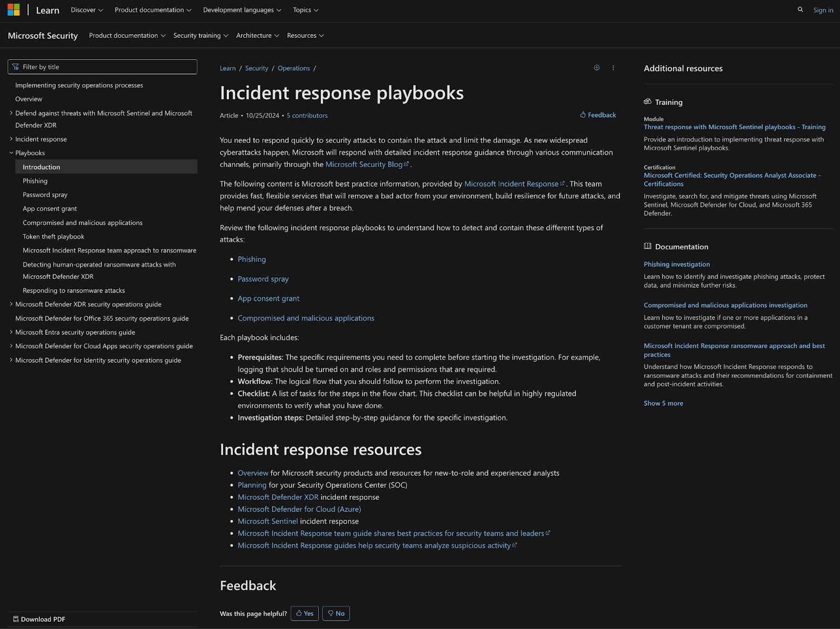Click the Download PDF icon
This screenshot has width=840, height=629.
pyautogui.click(x=16, y=619)
